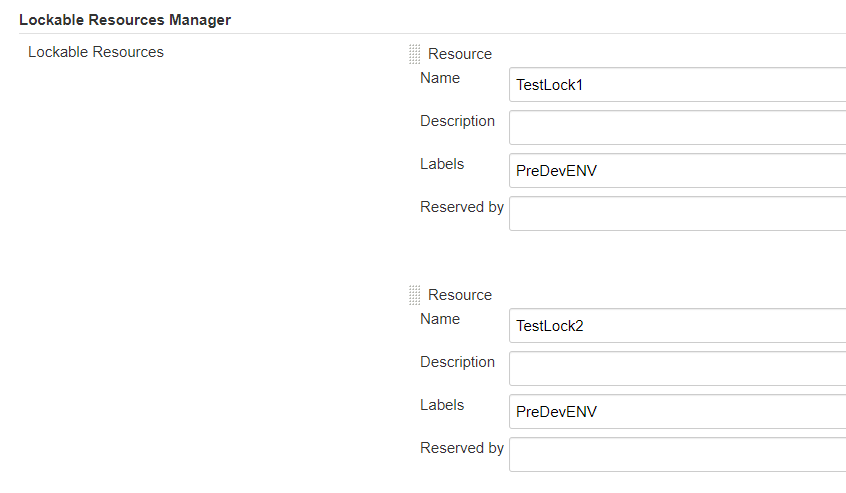
Task: Focus the Description field of the TestLock1 resource
Action: (677, 128)
